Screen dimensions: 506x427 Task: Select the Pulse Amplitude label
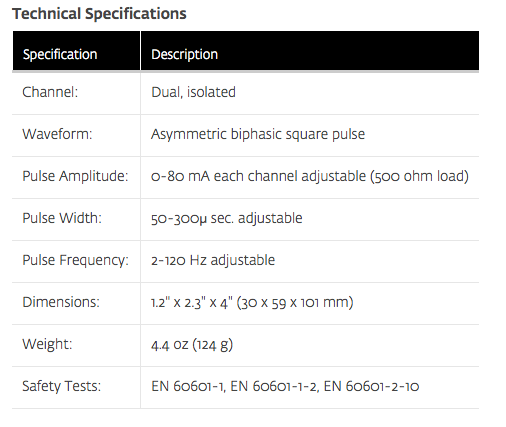[x=75, y=176]
